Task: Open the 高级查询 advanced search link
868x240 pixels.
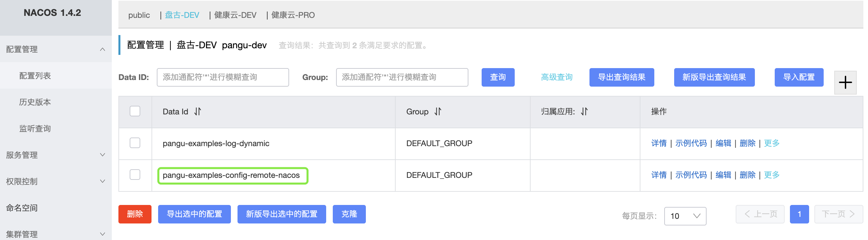Action: click(x=557, y=77)
